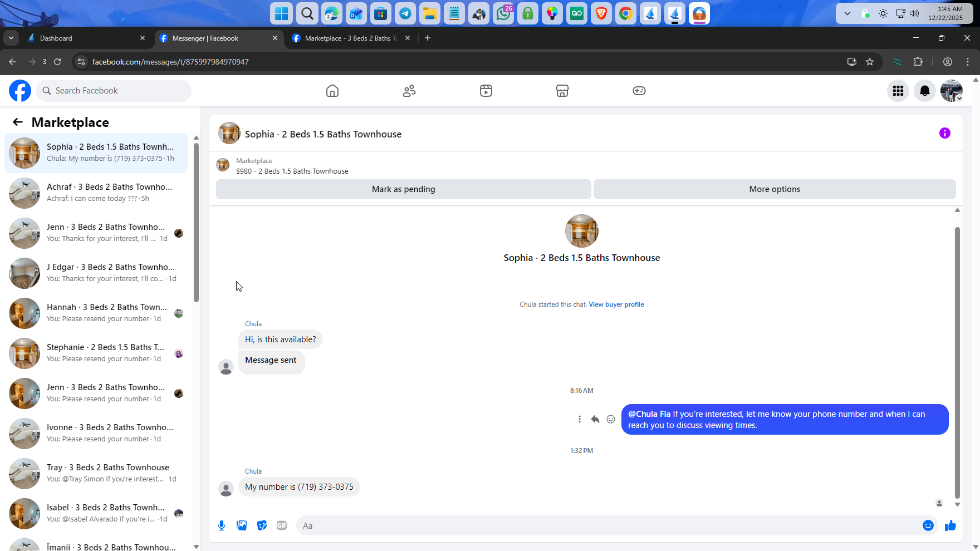980x551 pixels.
Task: Open the Windows Start menu
Action: [x=282, y=13]
